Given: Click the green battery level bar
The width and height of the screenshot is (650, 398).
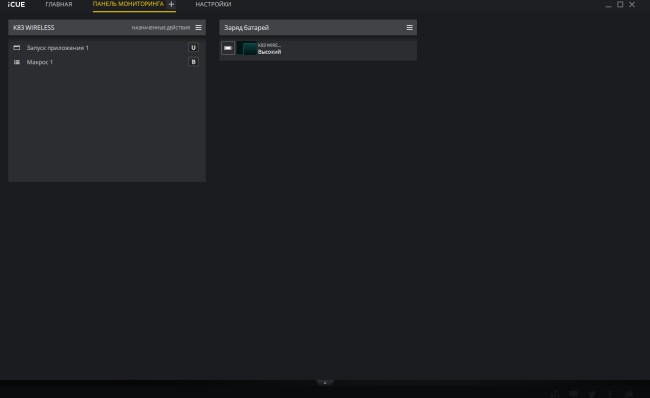Looking at the screenshot, I should (247, 48).
